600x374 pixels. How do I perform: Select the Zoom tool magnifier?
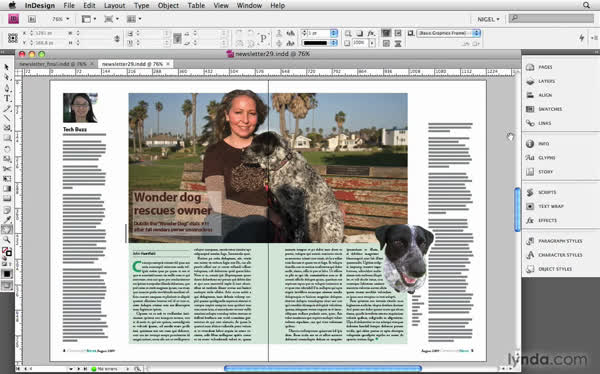pyautogui.click(x=7, y=240)
